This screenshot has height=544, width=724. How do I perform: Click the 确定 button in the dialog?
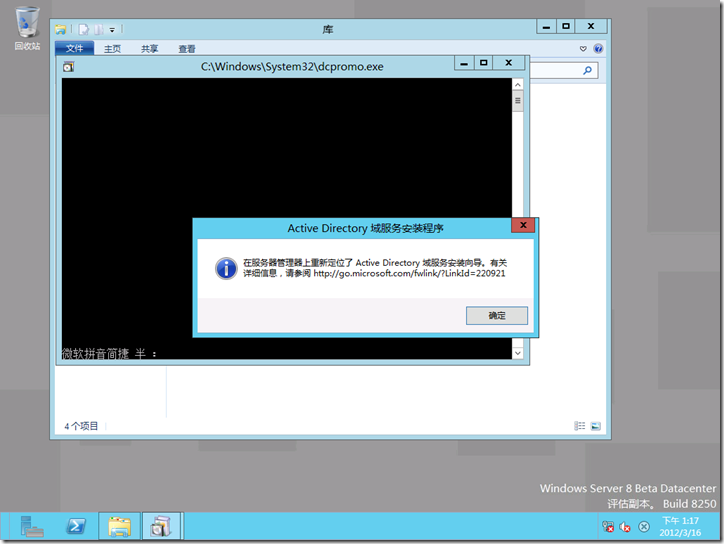(x=496, y=315)
